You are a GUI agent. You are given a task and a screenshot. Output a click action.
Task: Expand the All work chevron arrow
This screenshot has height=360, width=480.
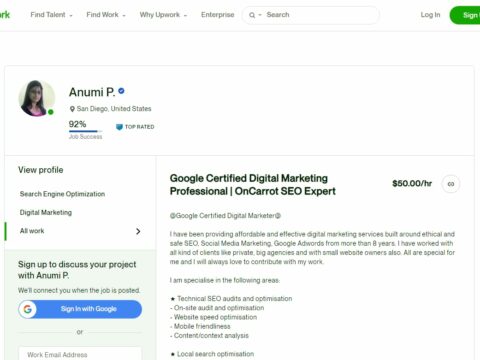138,231
